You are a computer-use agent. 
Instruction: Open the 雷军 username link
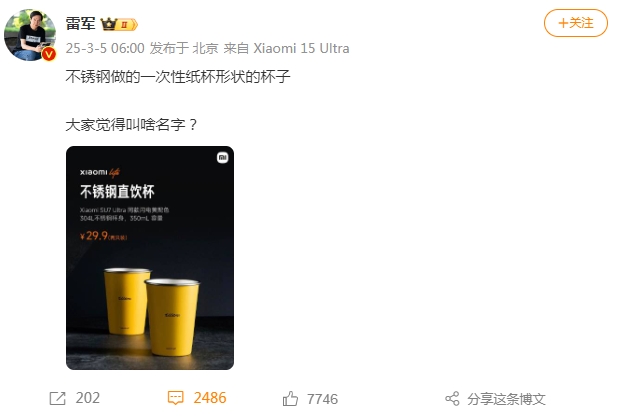click(81, 24)
